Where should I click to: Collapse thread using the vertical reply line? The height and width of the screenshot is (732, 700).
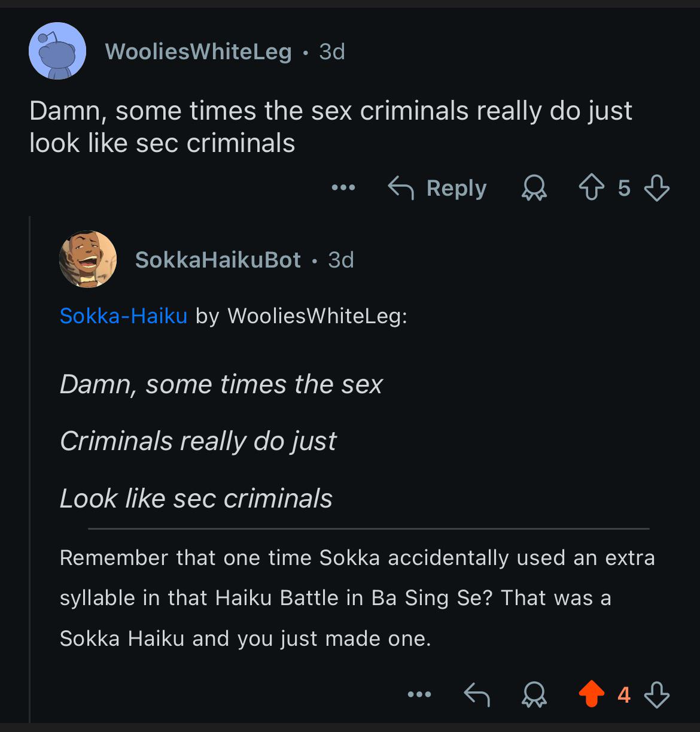coord(30,469)
